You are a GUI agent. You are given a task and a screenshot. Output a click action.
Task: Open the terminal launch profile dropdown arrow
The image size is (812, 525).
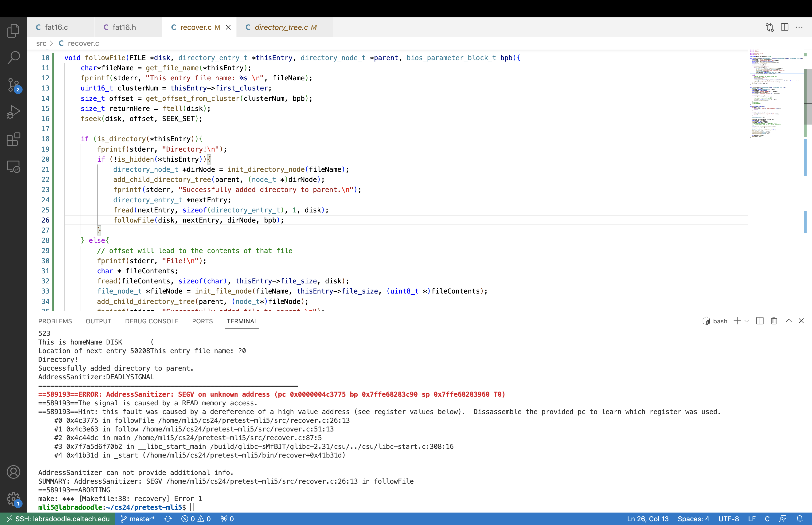pos(747,321)
